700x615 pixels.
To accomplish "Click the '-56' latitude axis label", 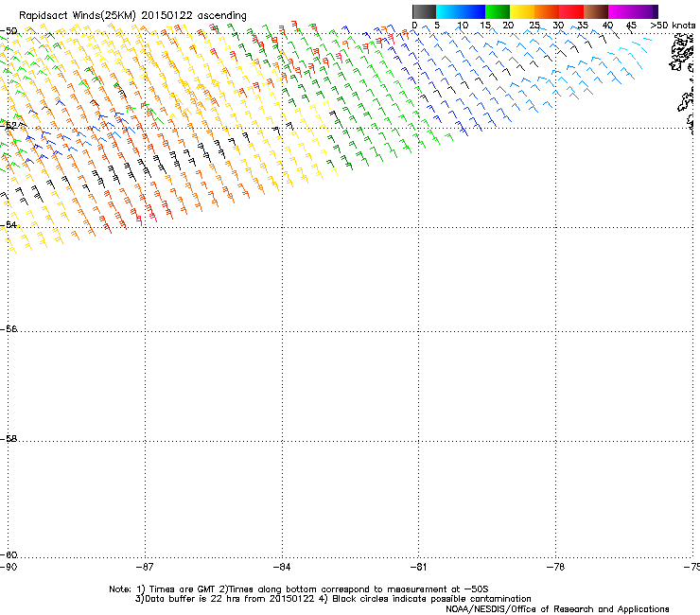I will [x=9, y=328].
